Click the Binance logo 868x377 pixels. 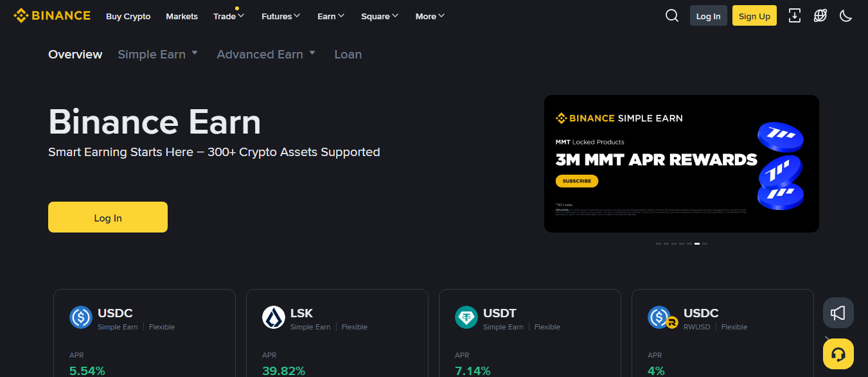click(52, 15)
